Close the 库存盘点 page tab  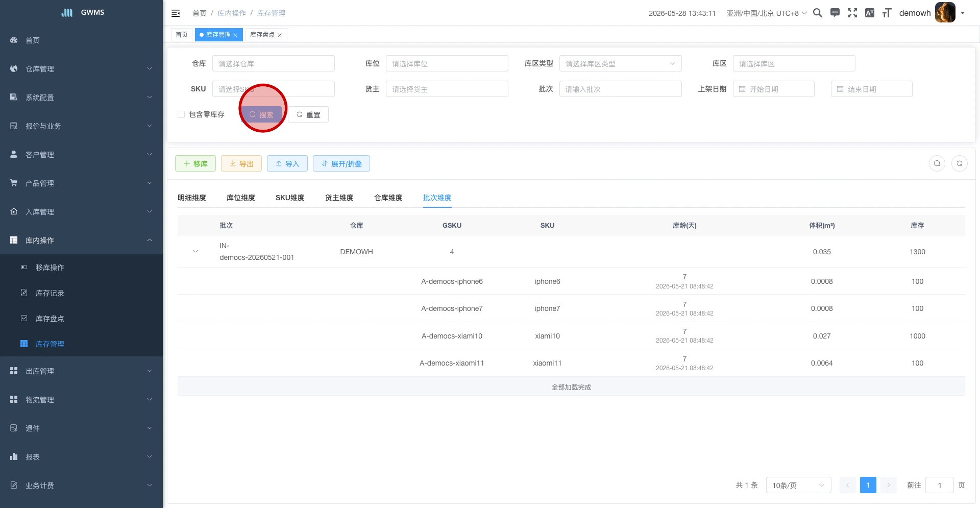click(x=280, y=35)
